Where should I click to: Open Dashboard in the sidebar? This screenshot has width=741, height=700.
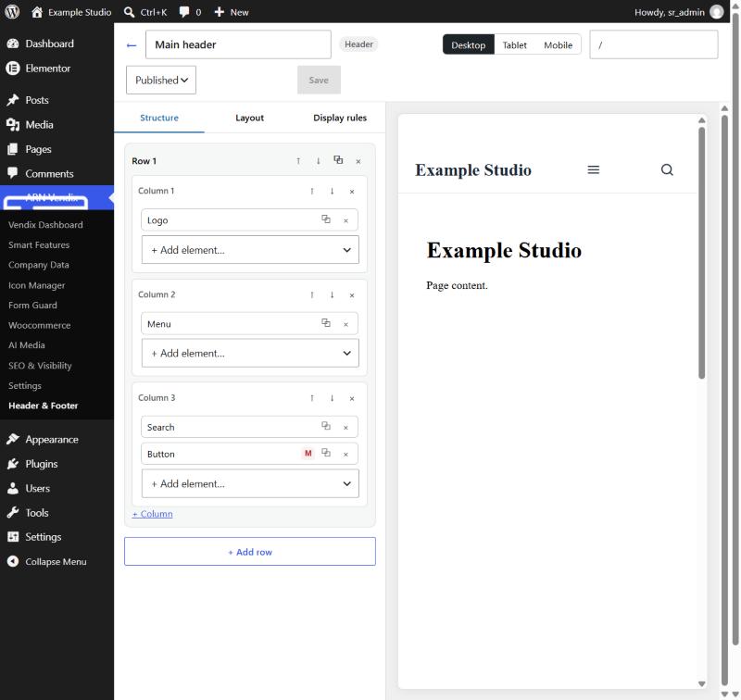pyautogui.click(x=57, y=44)
